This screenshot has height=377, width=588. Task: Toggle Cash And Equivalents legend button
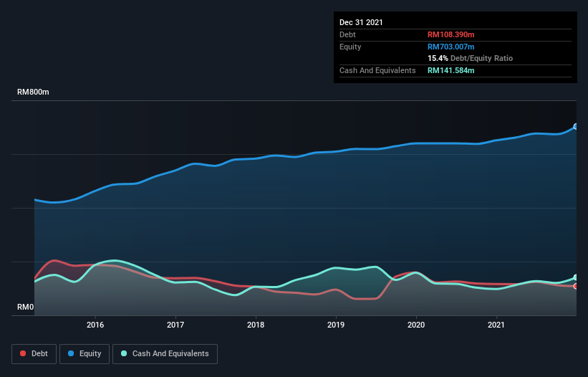click(x=165, y=354)
